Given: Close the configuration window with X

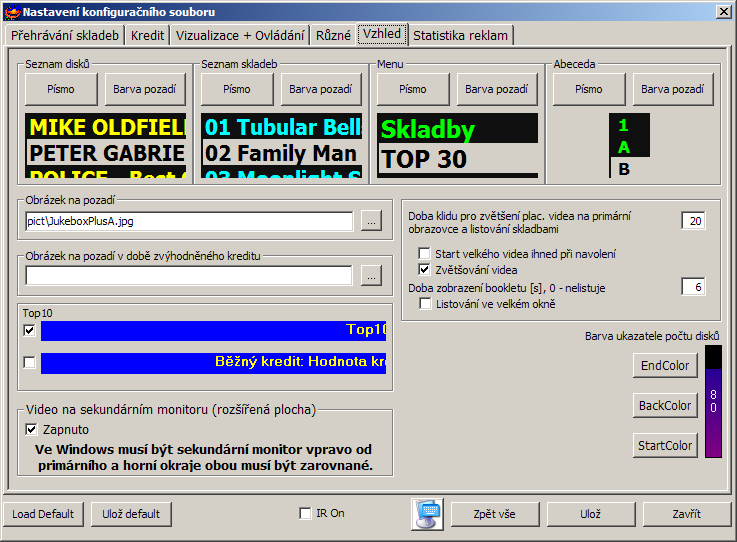Looking at the screenshot, I should tap(724, 12).
